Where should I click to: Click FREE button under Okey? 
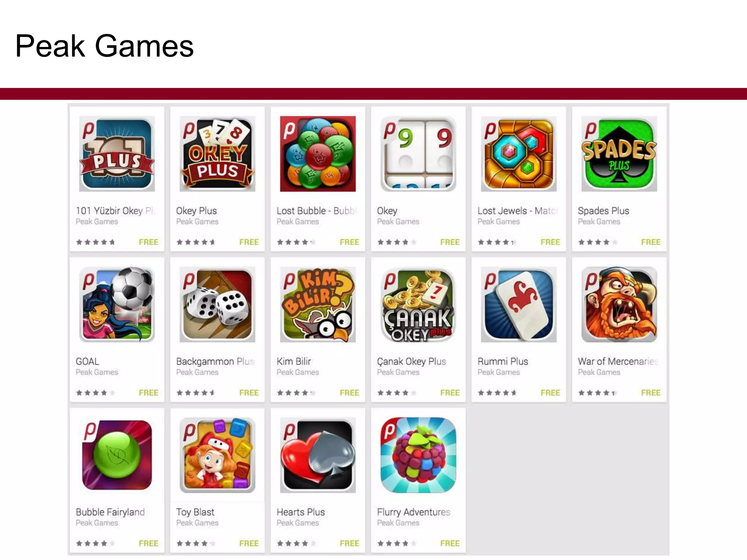(x=450, y=242)
